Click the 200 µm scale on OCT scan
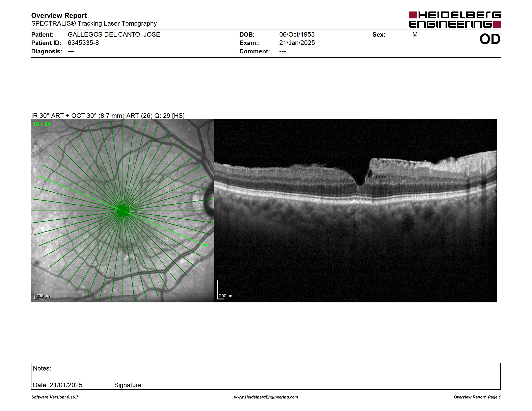The image size is (532, 411). [225, 290]
